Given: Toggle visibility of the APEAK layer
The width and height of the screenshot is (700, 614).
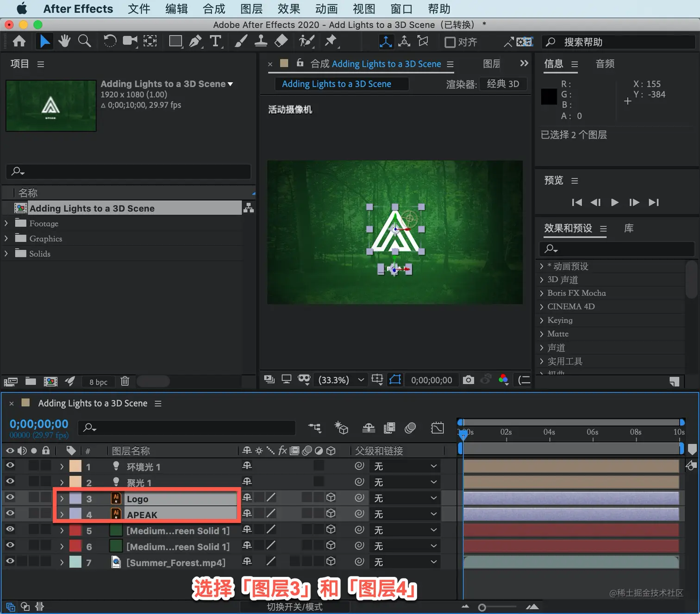Looking at the screenshot, I should 10,514.
